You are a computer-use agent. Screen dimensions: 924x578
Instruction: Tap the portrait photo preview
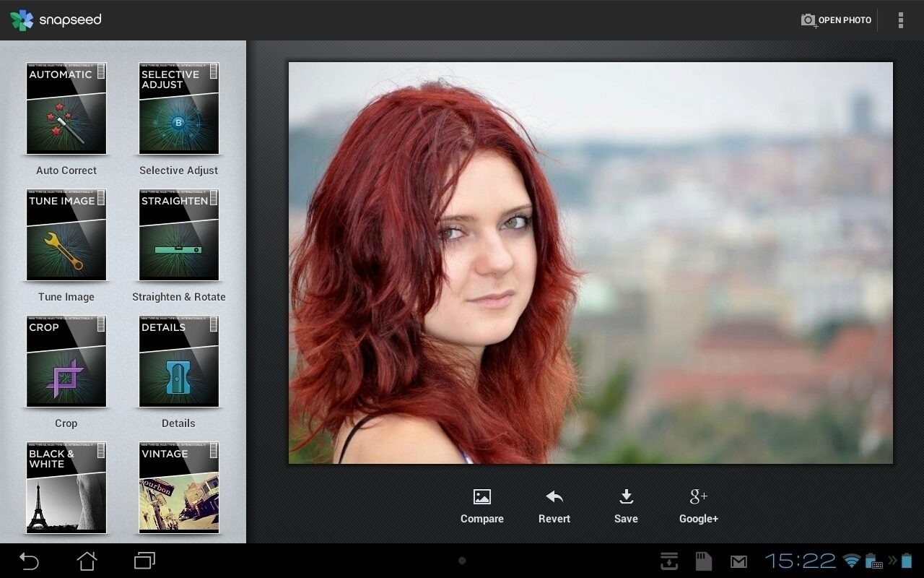[590, 263]
